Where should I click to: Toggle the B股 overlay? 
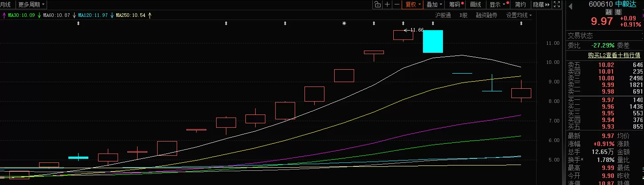463,15
